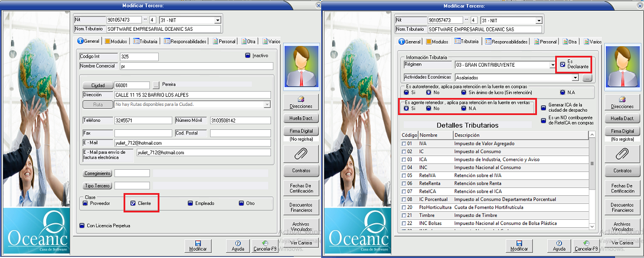
Task: Toggle the Inactivo checkbox
Action: pos(248,56)
